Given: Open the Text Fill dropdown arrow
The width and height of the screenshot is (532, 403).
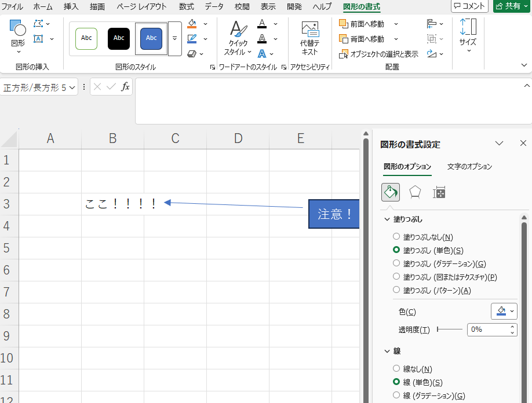Looking at the screenshot, I should pyautogui.click(x=275, y=24).
